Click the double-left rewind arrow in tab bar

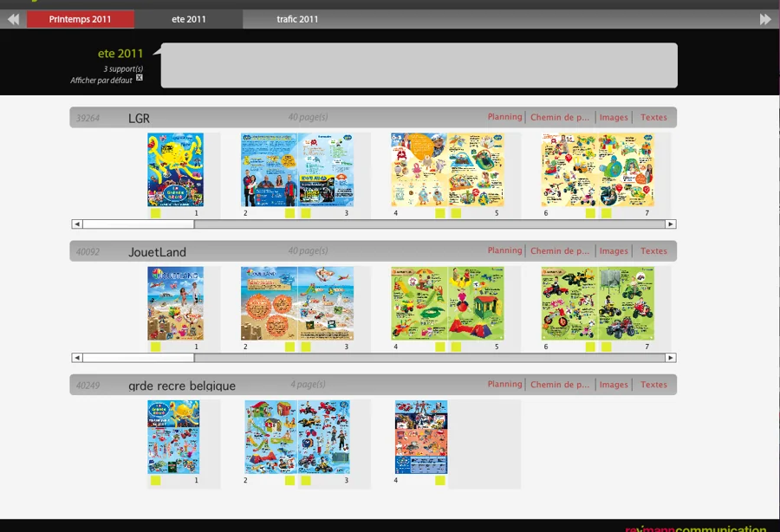click(x=13, y=19)
